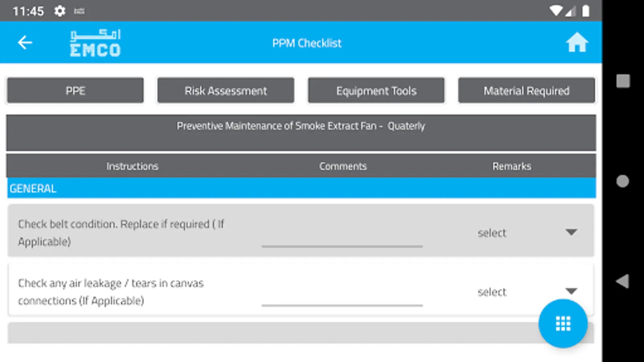Viewport: 644px width, 362px height.
Task: Tap the Instructions column header
Action: click(x=132, y=166)
